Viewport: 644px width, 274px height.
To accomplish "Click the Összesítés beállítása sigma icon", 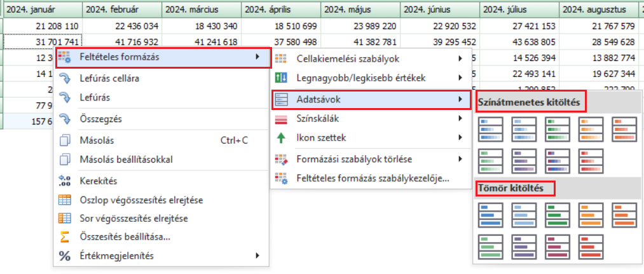I will pyautogui.click(x=65, y=236).
